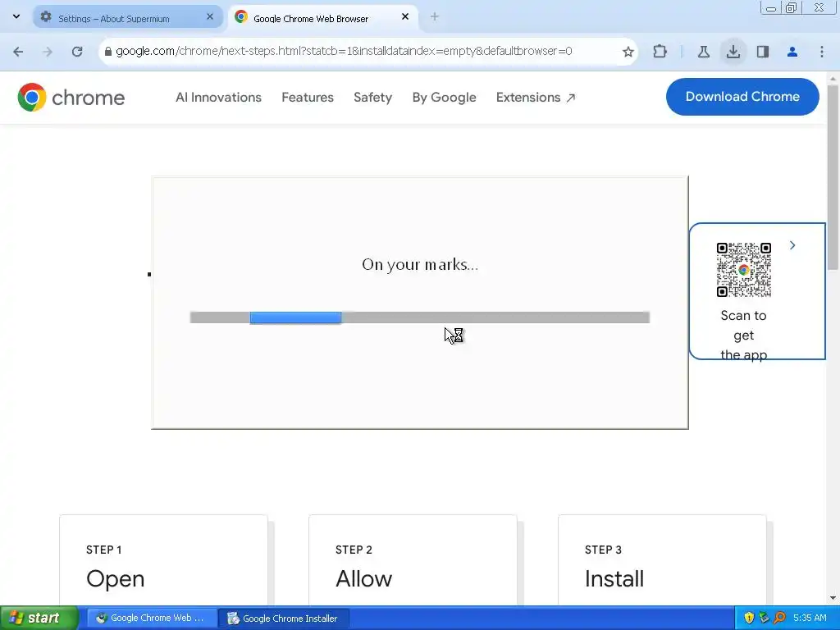Click the network tray icon
Viewport: 840px width, 630px height.
[764, 618]
